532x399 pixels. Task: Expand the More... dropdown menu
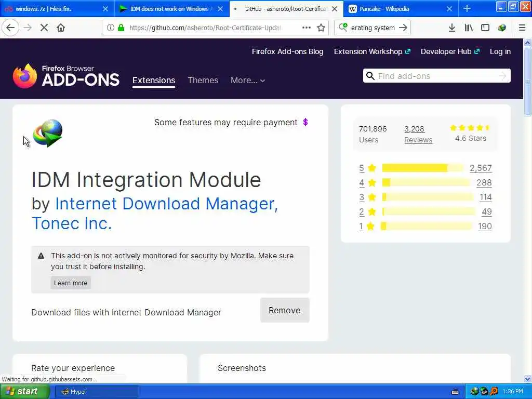tap(248, 81)
